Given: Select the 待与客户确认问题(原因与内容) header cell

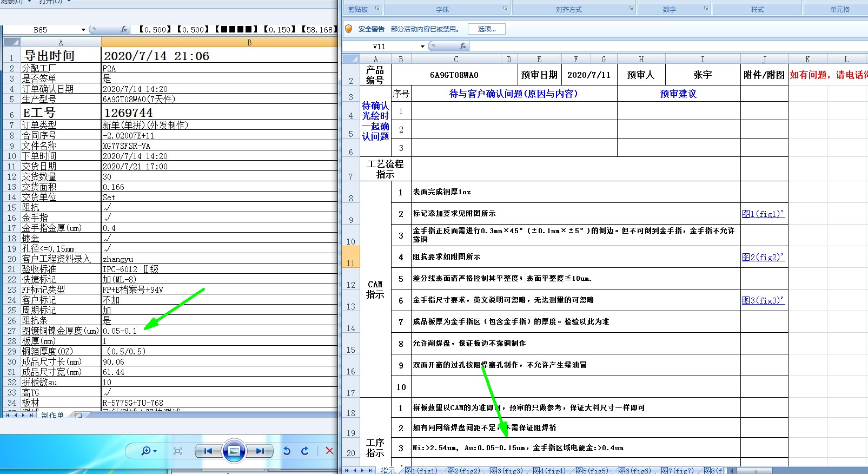Looking at the screenshot, I should click(x=514, y=94).
